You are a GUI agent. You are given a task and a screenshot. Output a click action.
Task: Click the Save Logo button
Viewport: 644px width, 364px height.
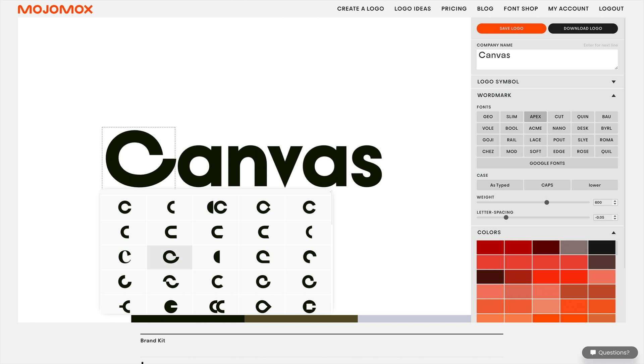[511, 28]
